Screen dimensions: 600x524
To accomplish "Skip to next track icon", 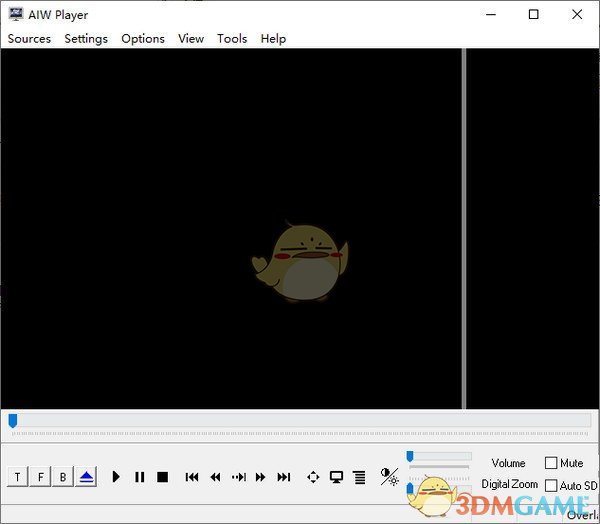I will 283,477.
